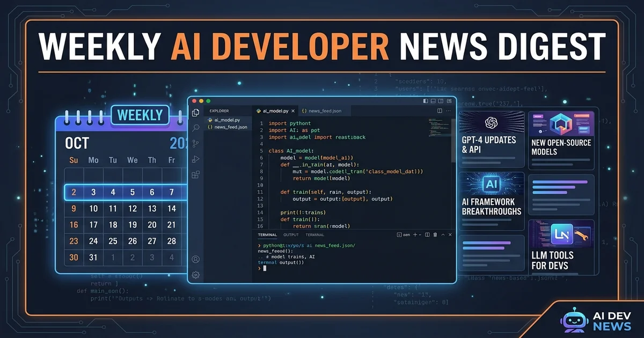The height and width of the screenshot is (338, 644).
Task: Select October 5 on the calendar
Action: click(x=133, y=192)
